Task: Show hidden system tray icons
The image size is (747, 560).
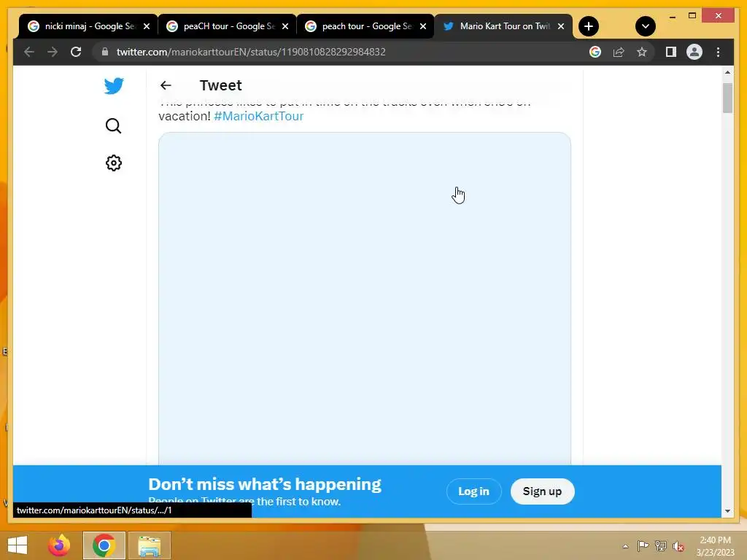Action: coord(625,546)
